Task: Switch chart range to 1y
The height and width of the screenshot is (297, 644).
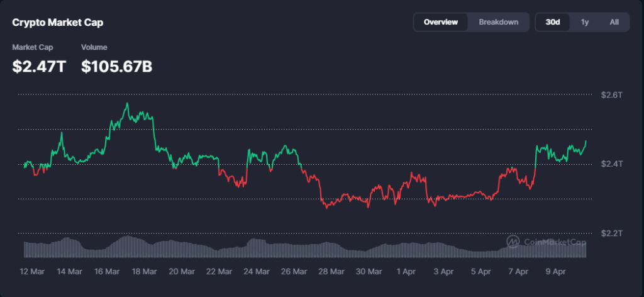Action: (x=585, y=22)
